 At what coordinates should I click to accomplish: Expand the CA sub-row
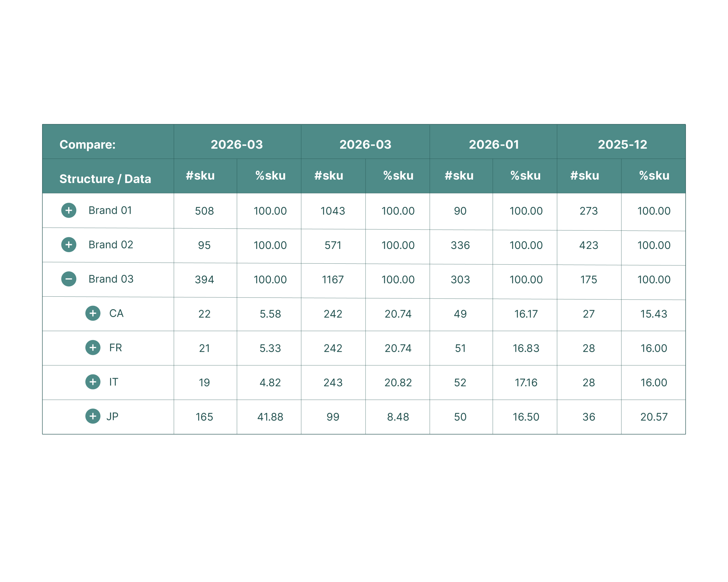93,313
